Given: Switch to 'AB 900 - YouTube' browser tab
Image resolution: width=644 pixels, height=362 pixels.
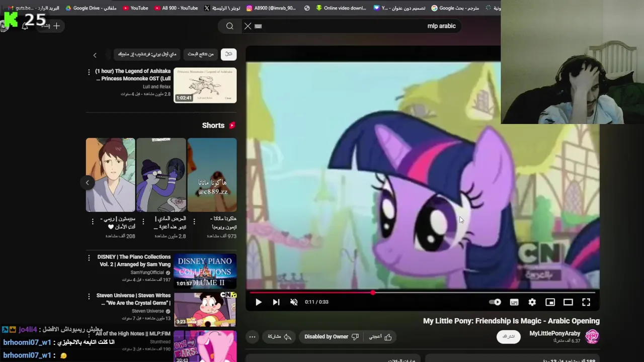Looking at the screenshot, I should click(176, 8).
